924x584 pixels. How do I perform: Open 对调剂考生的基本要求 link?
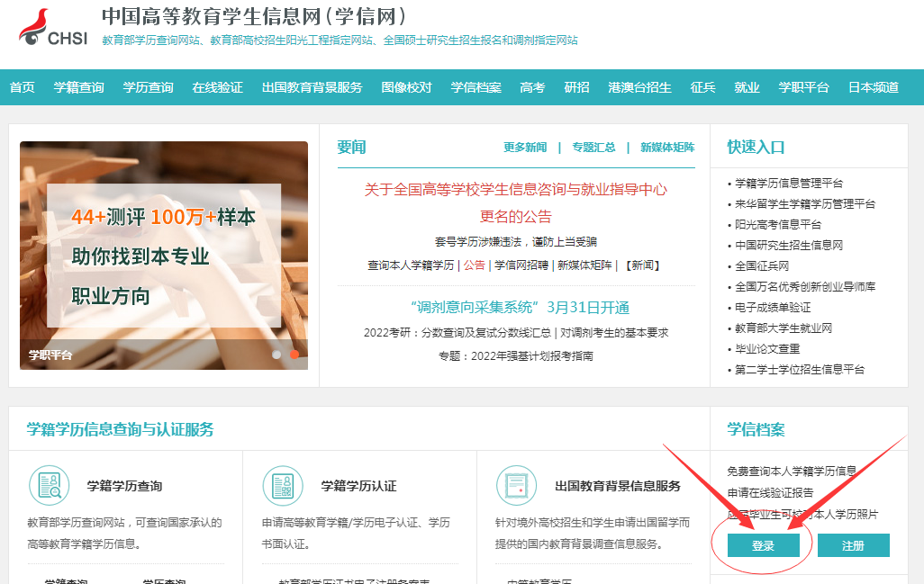(x=614, y=333)
